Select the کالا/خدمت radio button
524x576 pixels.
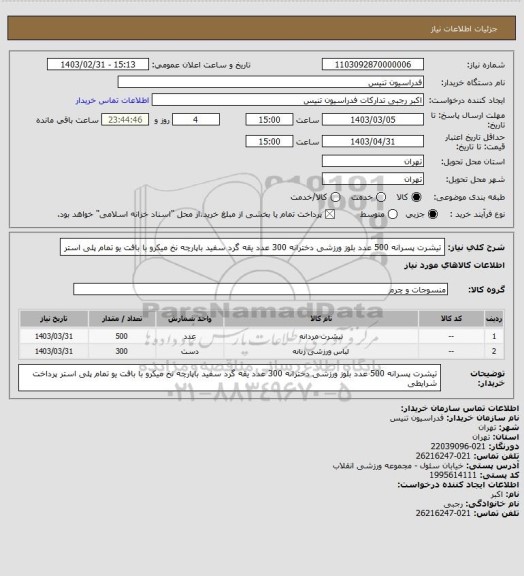(x=335, y=197)
